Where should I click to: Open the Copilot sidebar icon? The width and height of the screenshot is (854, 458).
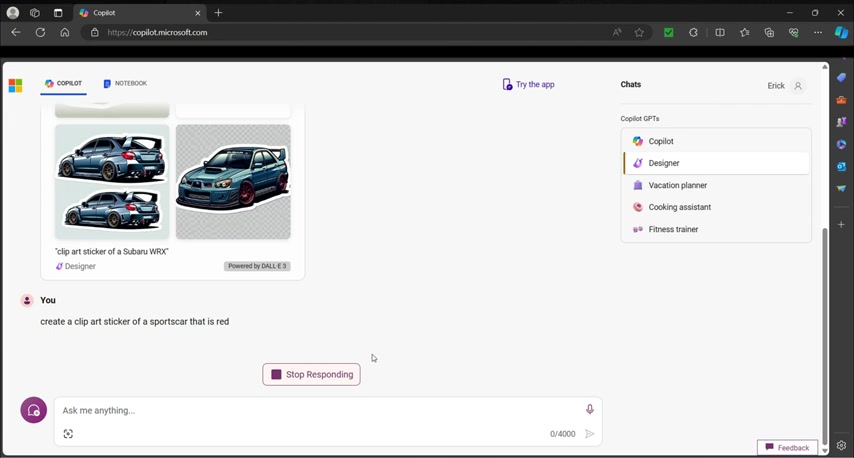point(841,32)
